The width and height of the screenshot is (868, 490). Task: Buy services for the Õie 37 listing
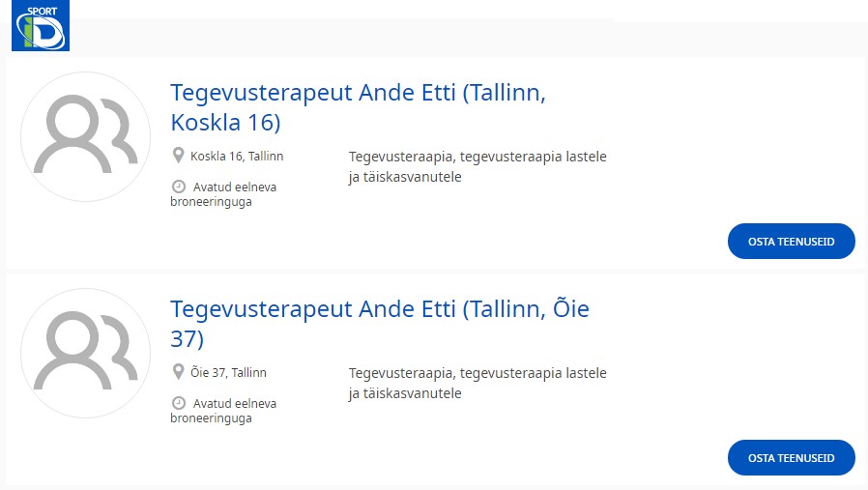point(791,458)
